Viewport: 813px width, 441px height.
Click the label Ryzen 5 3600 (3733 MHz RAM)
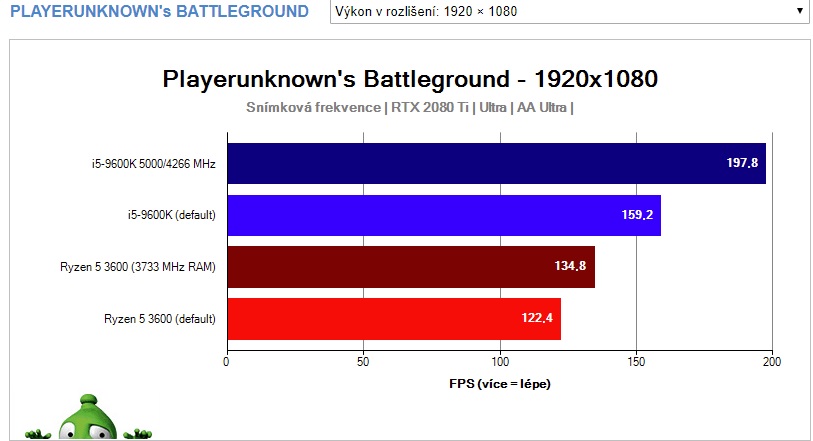click(x=138, y=267)
